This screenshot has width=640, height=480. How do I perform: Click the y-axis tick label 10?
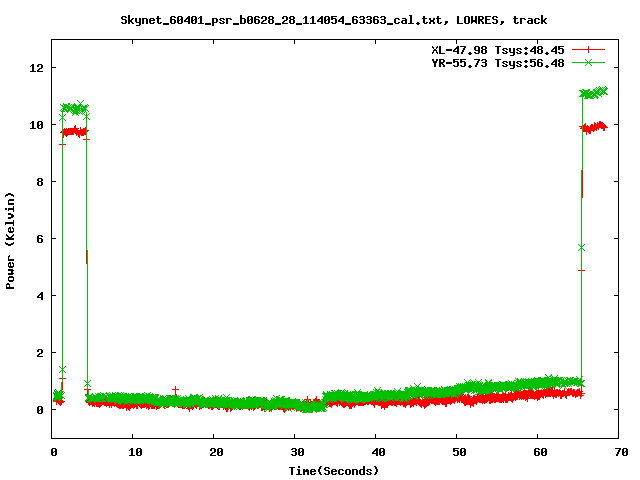click(x=36, y=125)
